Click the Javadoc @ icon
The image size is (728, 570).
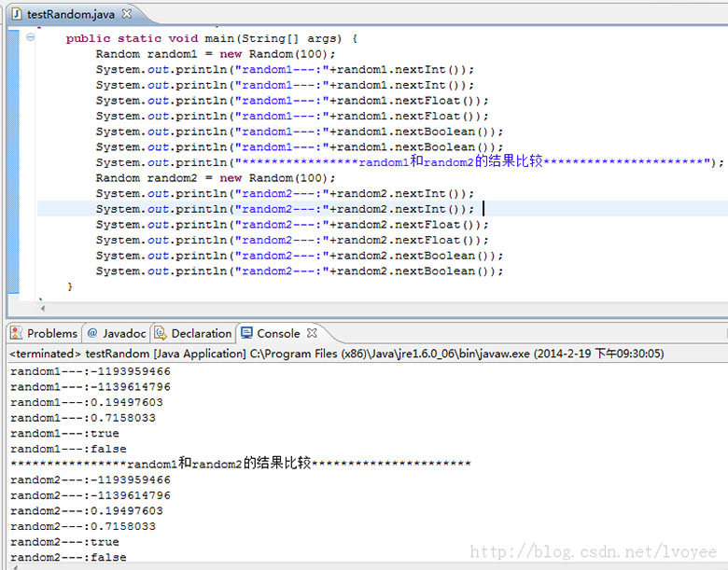pos(92,333)
